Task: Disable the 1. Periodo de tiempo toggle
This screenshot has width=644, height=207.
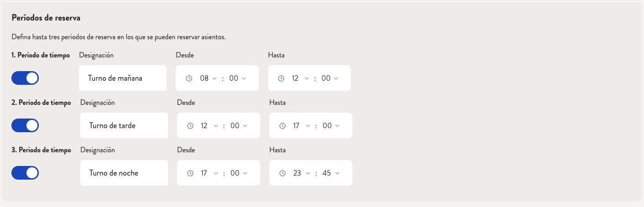Action: pyautogui.click(x=25, y=78)
